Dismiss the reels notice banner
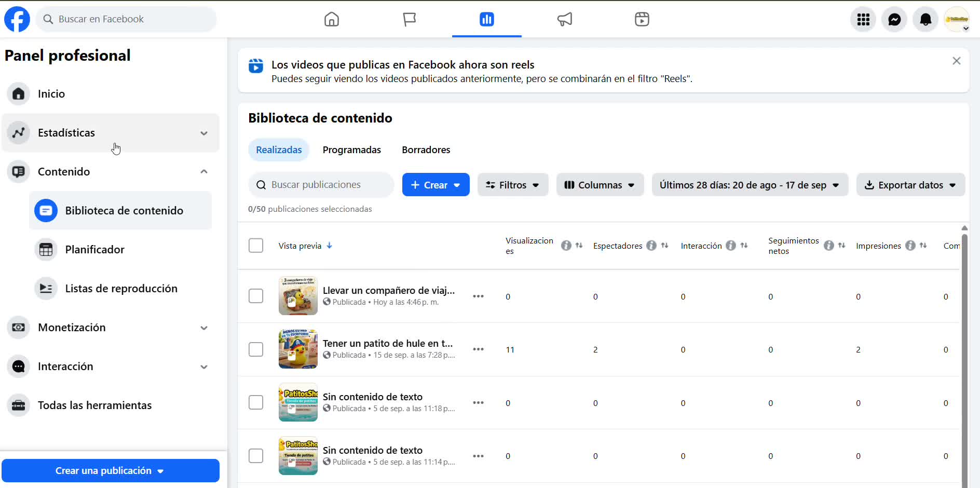Screen dimensions: 980x488 pyautogui.click(x=957, y=61)
